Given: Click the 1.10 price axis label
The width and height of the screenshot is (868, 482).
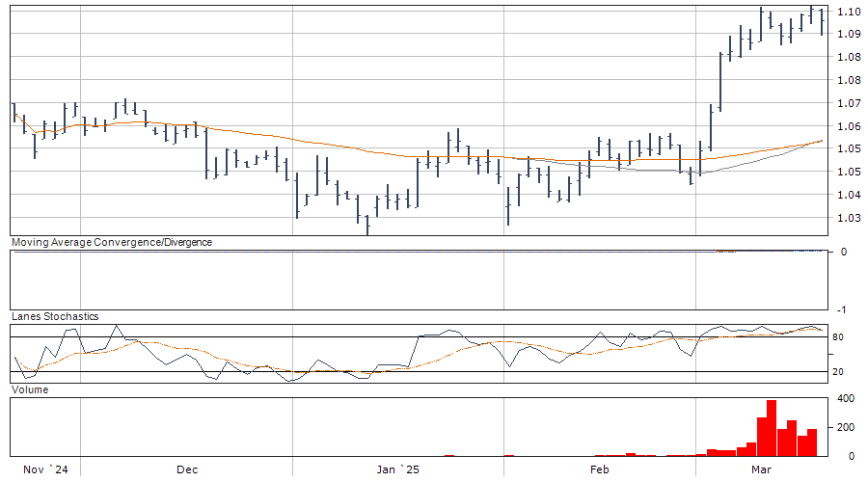Looking at the screenshot, I should click(x=850, y=12).
